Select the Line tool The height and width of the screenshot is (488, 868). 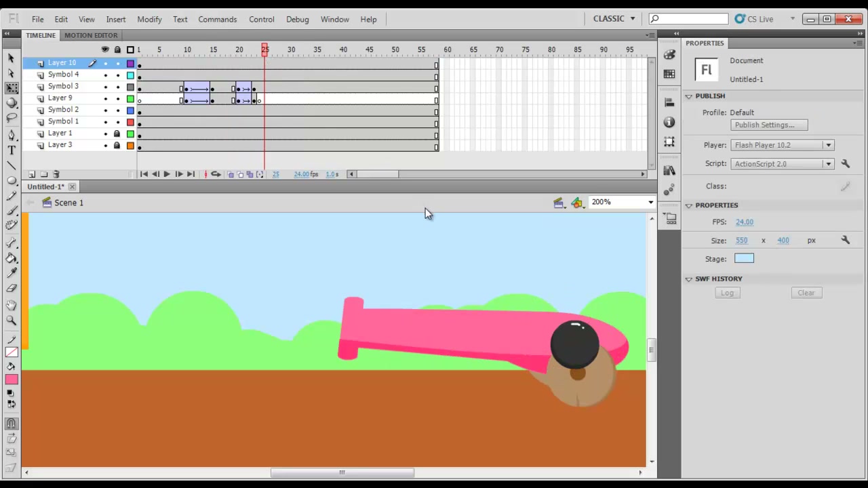(12, 166)
